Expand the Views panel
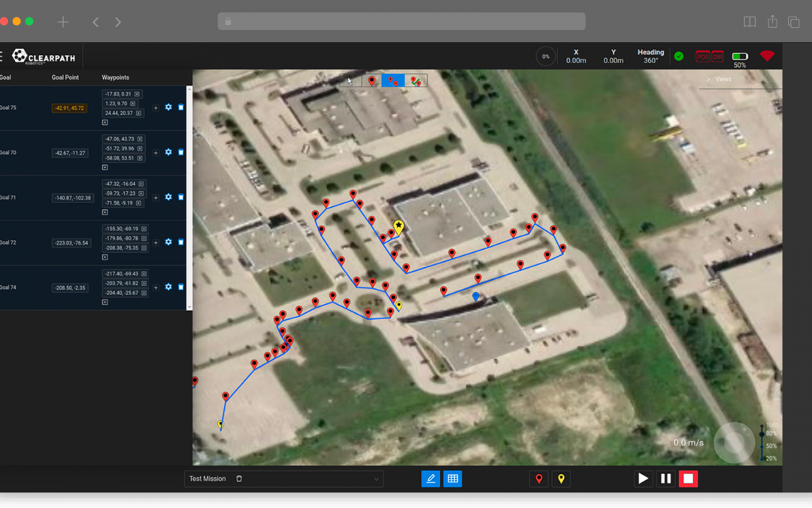 click(x=708, y=79)
